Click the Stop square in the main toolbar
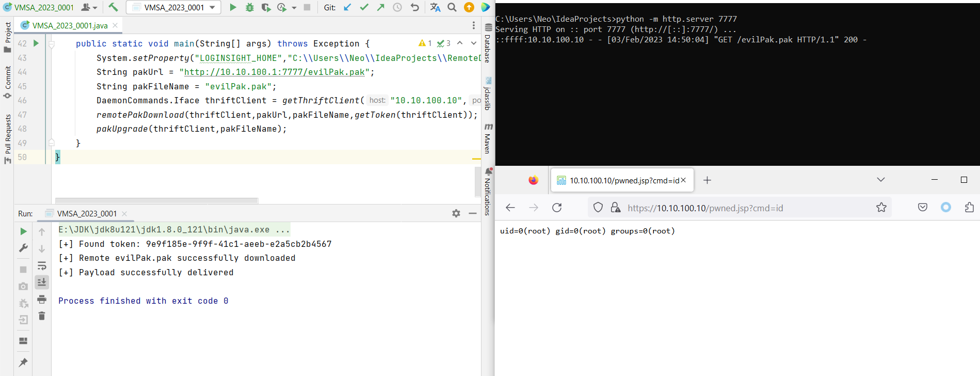The height and width of the screenshot is (376, 980). [307, 7]
